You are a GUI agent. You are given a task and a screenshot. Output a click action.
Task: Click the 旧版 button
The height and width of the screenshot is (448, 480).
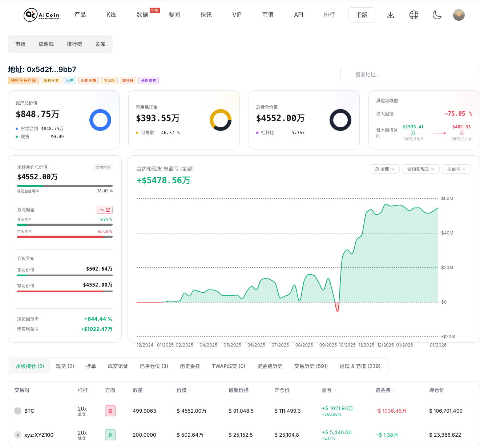pos(362,15)
